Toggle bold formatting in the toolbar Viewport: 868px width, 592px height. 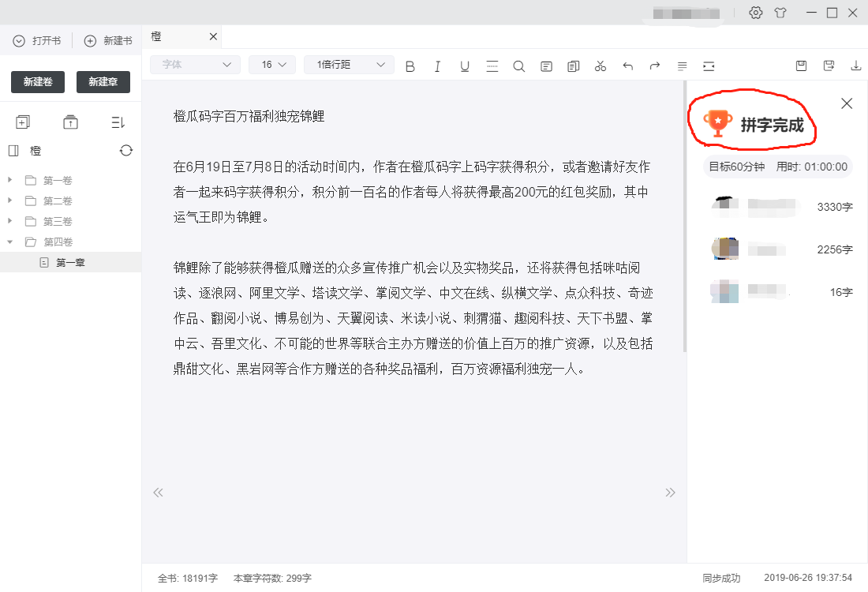(410, 66)
